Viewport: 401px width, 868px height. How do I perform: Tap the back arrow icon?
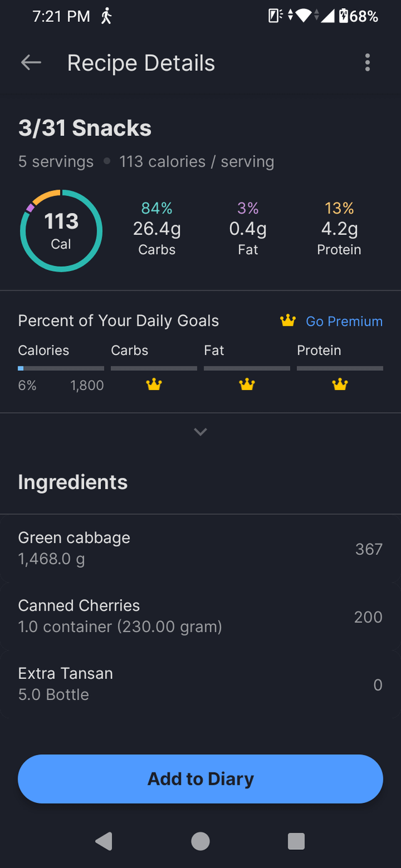point(31,63)
